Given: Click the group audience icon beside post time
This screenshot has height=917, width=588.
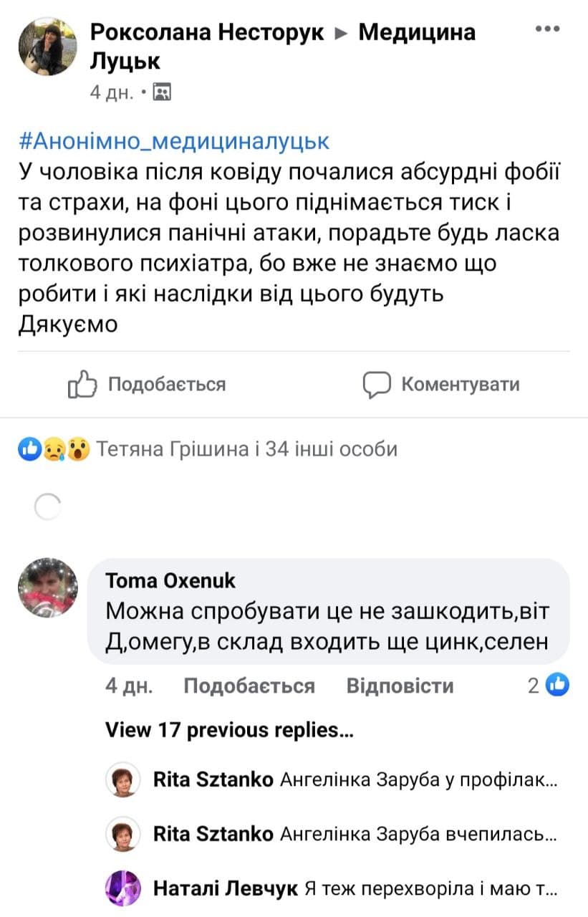Looking at the screenshot, I should click(163, 92).
